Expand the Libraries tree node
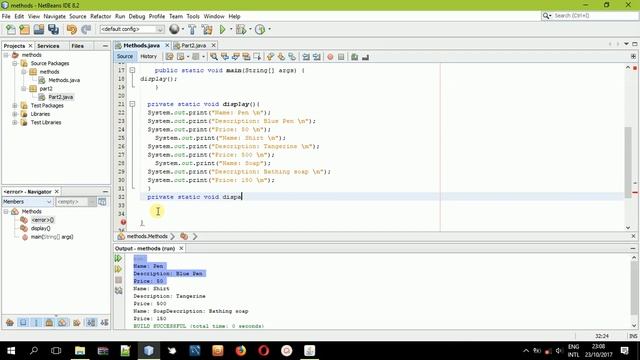 [15, 114]
